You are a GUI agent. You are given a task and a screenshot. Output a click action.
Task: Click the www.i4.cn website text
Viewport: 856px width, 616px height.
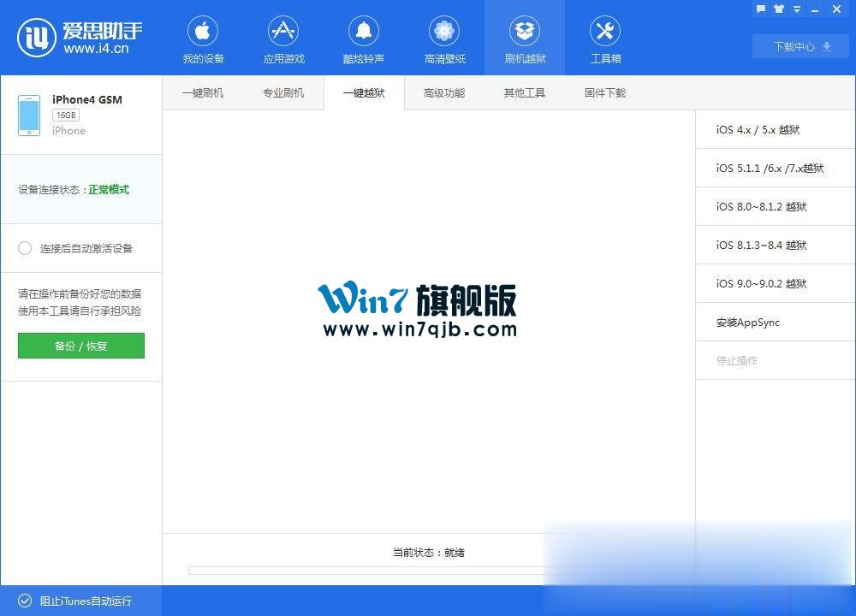[96, 49]
